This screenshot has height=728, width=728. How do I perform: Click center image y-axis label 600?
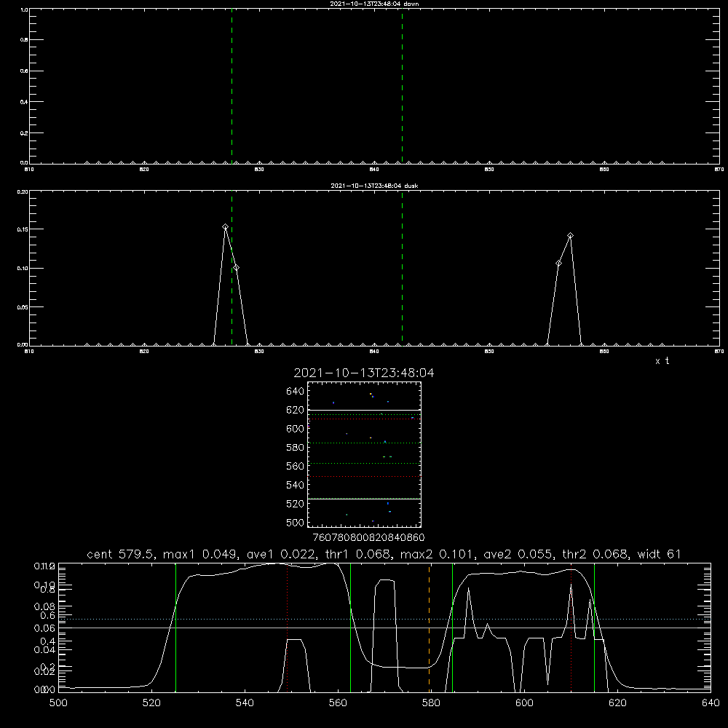coord(296,429)
